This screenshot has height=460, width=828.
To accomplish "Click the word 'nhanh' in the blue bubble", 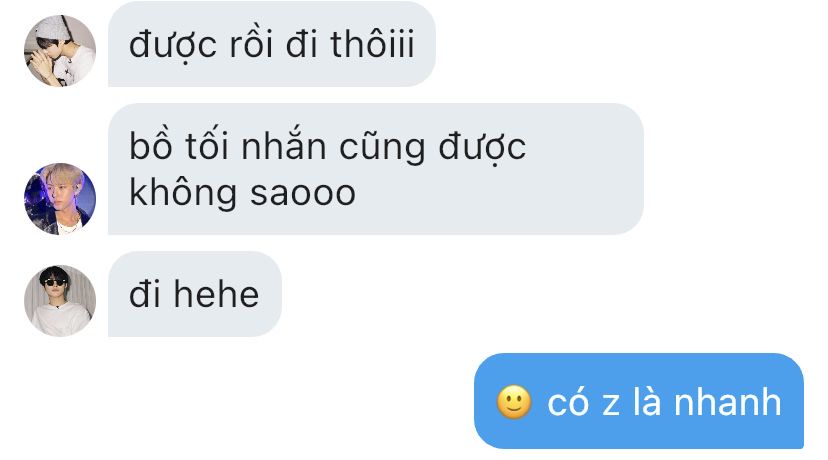I will click(x=728, y=402).
